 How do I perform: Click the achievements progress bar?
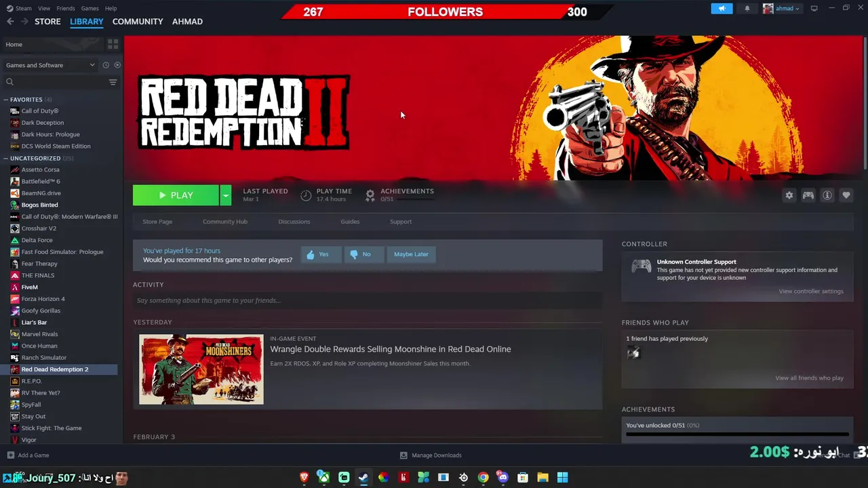pyautogui.click(x=737, y=434)
